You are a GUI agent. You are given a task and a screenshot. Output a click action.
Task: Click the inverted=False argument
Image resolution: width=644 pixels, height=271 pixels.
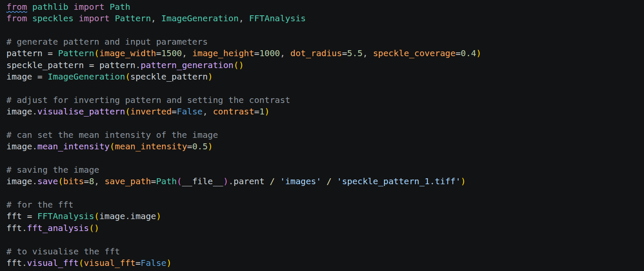(166, 112)
